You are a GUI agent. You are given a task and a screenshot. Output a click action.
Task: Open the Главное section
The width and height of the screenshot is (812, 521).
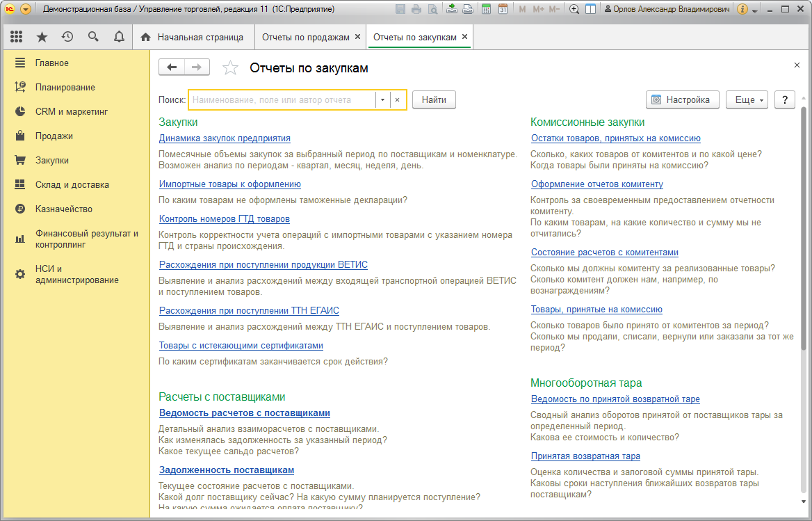pos(76,63)
